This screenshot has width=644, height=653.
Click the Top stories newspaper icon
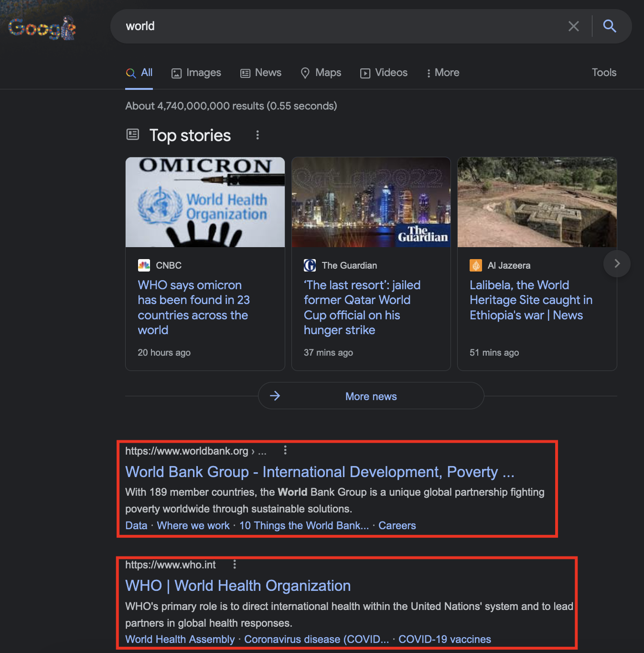[x=132, y=135]
